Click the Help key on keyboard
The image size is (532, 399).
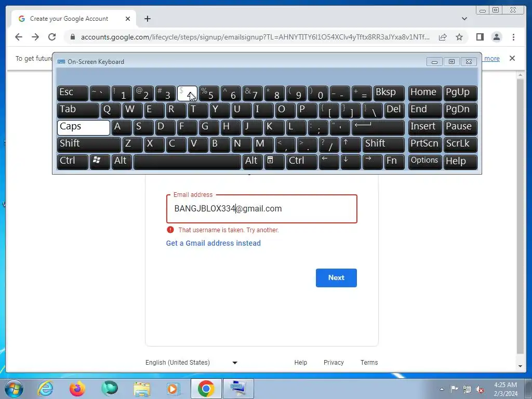point(460,162)
